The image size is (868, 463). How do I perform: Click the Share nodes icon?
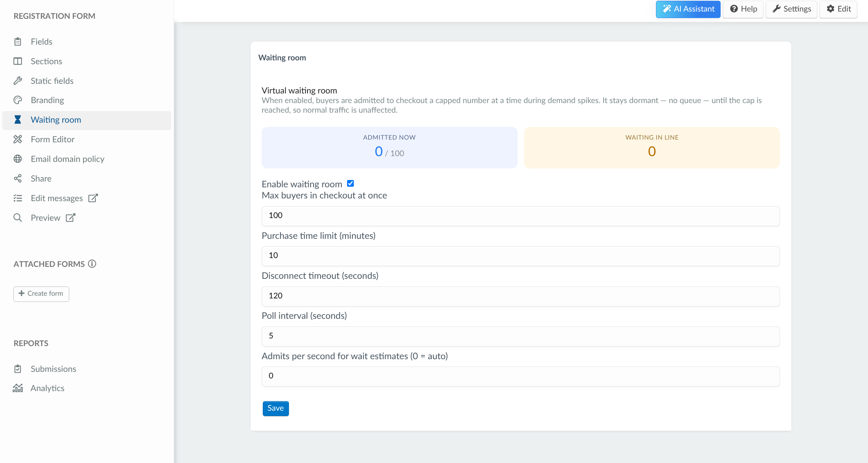[x=18, y=178]
